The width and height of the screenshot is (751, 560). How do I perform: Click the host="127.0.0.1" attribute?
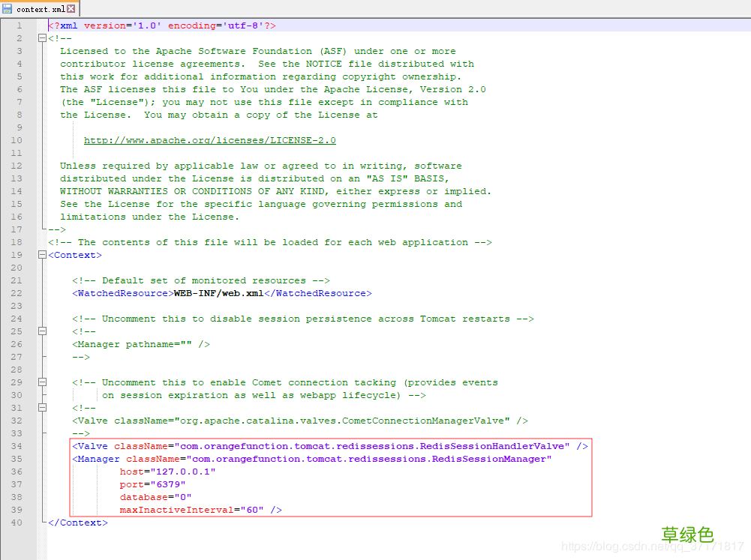[167, 472]
